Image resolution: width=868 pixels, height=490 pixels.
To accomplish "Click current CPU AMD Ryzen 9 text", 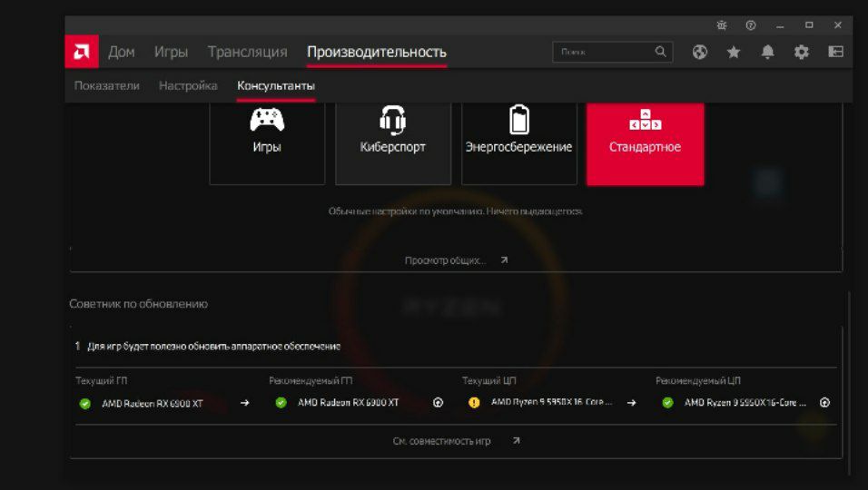I will pyautogui.click(x=551, y=403).
